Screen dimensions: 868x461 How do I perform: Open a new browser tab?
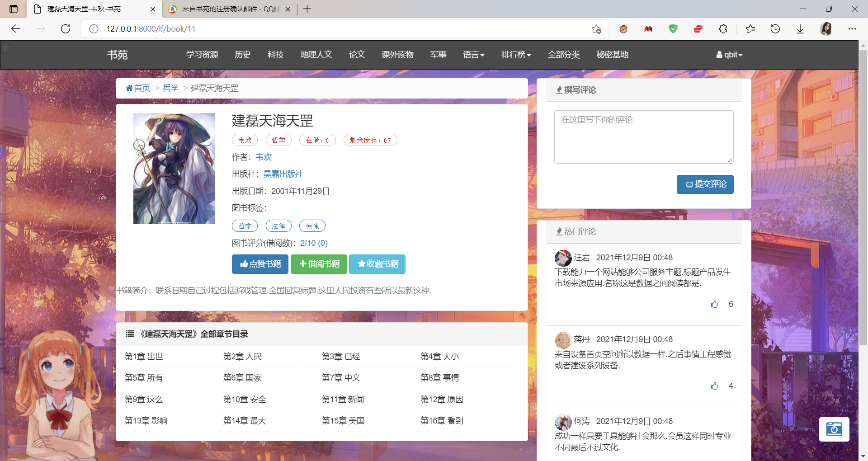pyautogui.click(x=307, y=9)
